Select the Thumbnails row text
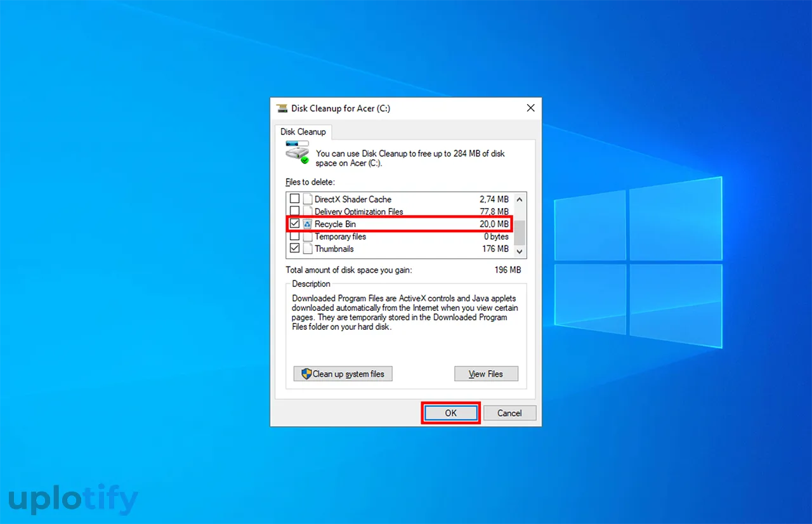The image size is (812, 524). pos(334,249)
